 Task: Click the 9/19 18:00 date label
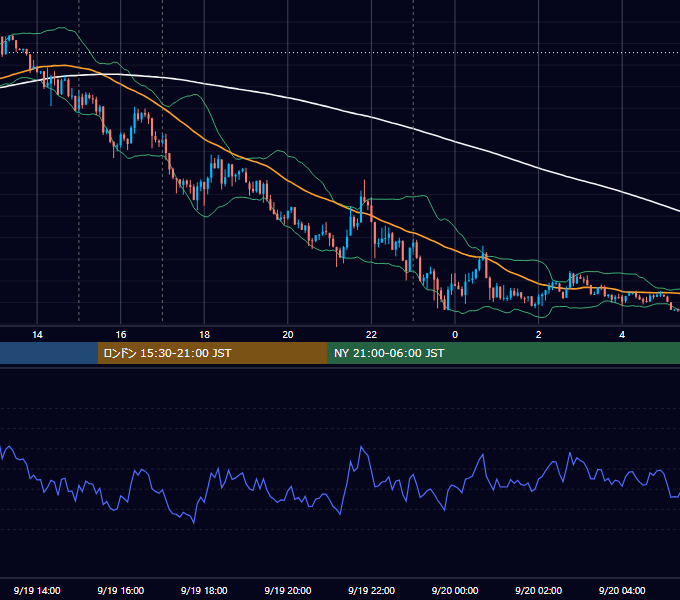[204, 590]
